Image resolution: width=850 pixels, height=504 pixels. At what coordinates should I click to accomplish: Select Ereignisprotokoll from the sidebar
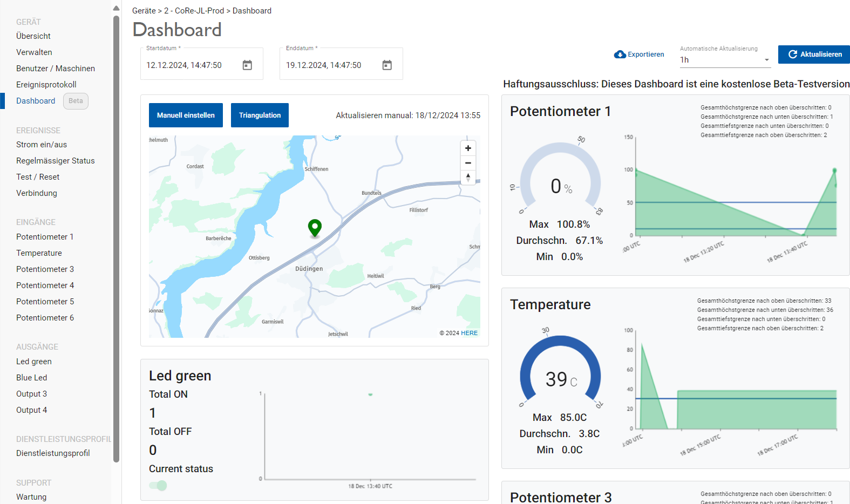[46, 85]
